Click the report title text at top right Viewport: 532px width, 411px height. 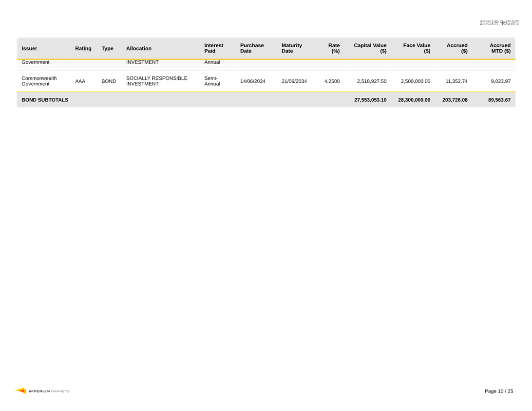pos(500,23)
